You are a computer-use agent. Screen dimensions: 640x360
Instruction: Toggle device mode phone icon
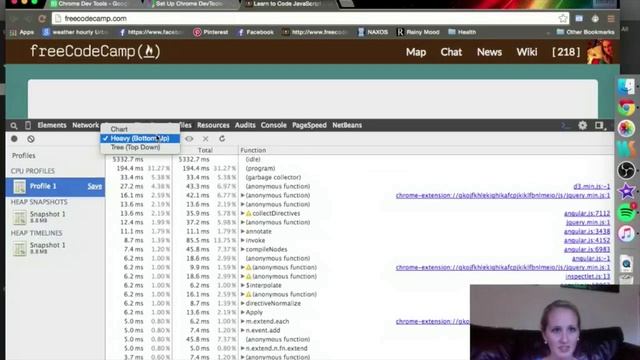click(28, 125)
